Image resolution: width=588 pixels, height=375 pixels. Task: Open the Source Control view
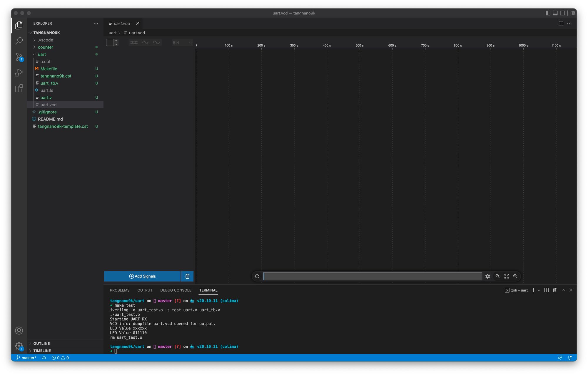point(19,57)
